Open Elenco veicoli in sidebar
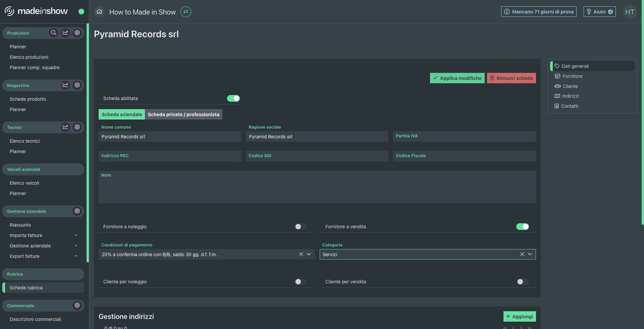Image resolution: width=644 pixels, height=329 pixels. click(24, 183)
